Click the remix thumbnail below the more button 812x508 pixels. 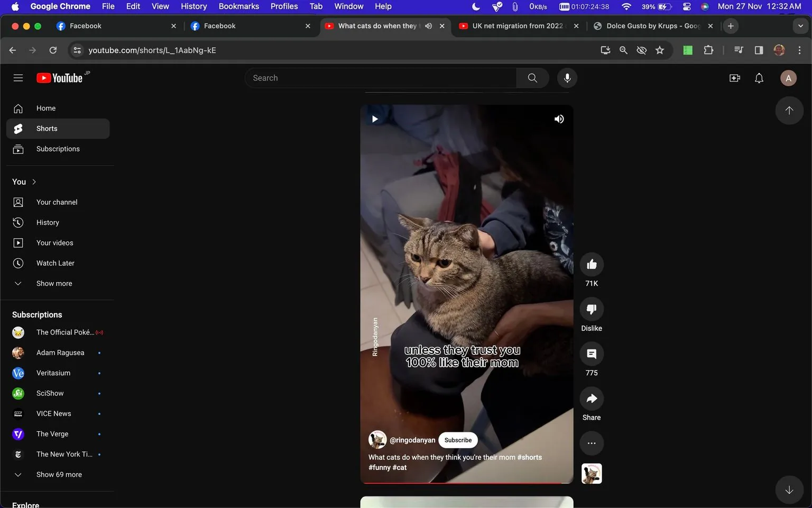pyautogui.click(x=591, y=474)
